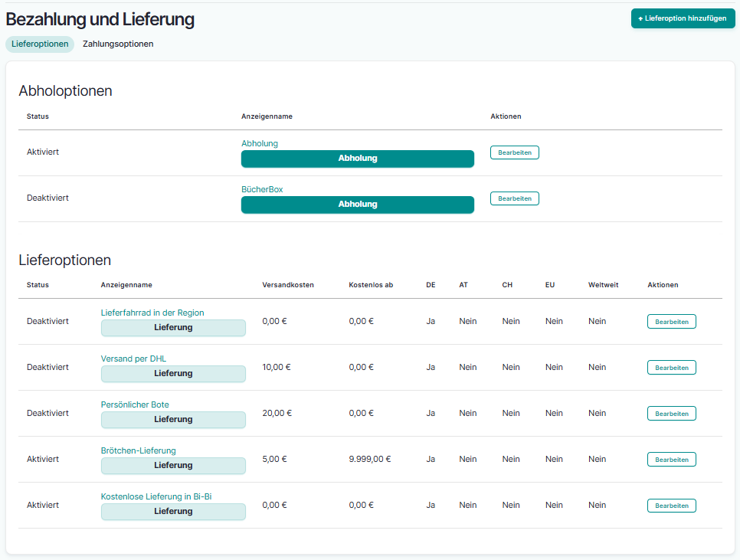740x560 pixels.
Task: Select the Lieferoptionen tab
Action: tap(40, 44)
